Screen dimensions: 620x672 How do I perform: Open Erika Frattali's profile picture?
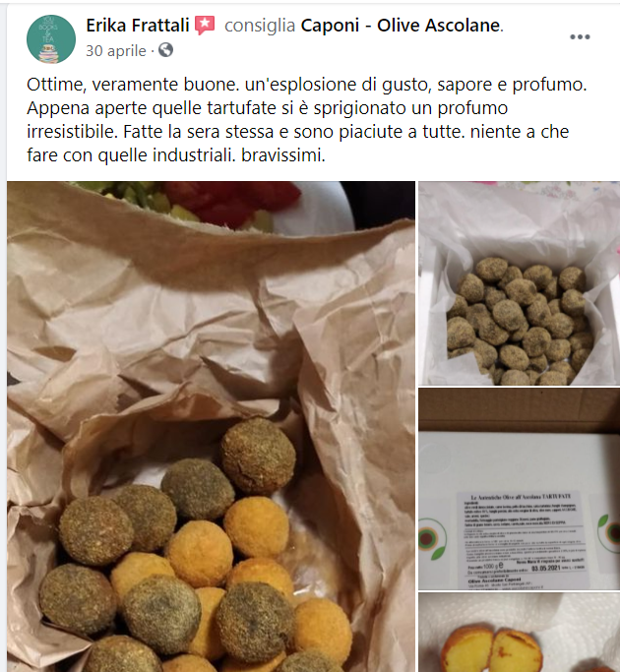click(51, 39)
